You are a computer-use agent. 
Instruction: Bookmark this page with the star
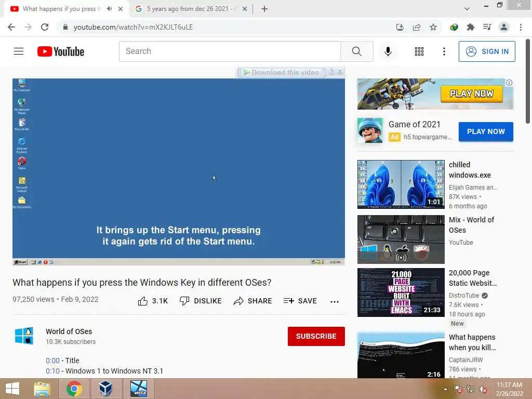coord(433,27)
